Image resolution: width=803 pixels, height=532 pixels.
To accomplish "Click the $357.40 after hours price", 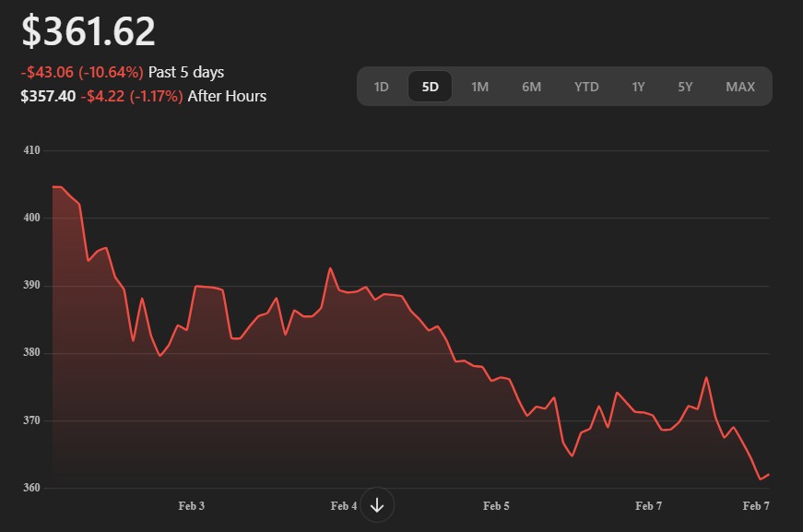I will pyautogui.click(x=48, y=96).
